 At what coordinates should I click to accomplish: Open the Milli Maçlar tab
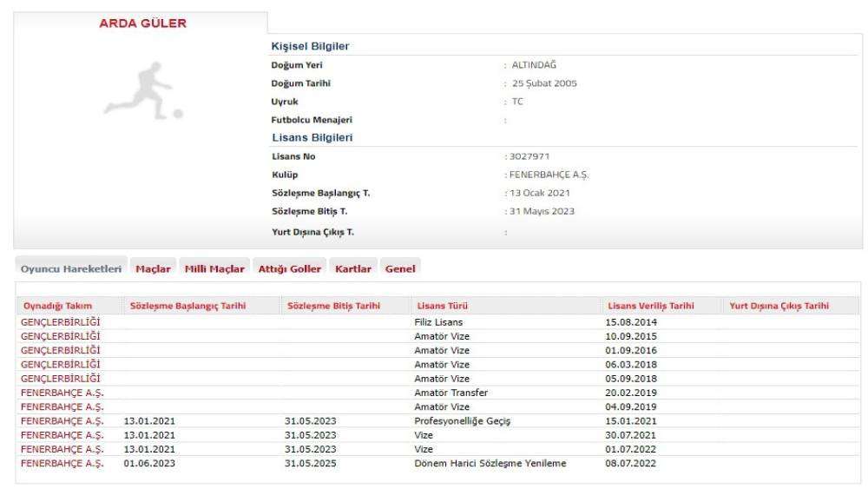coord(214,268)
